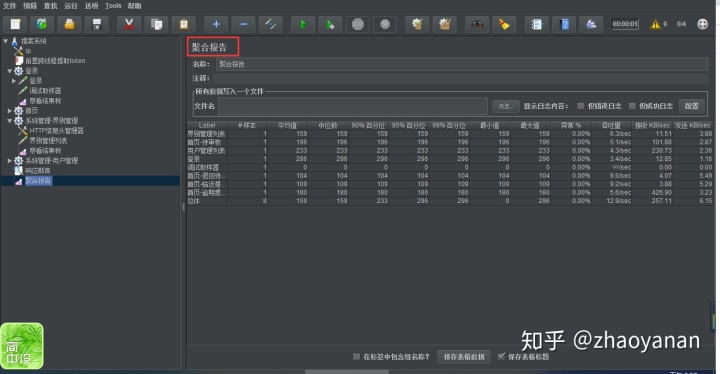The image size is (720, 374).
Task: Select 察看结果树 under 系统管理-界别管理
Action: 45,151
